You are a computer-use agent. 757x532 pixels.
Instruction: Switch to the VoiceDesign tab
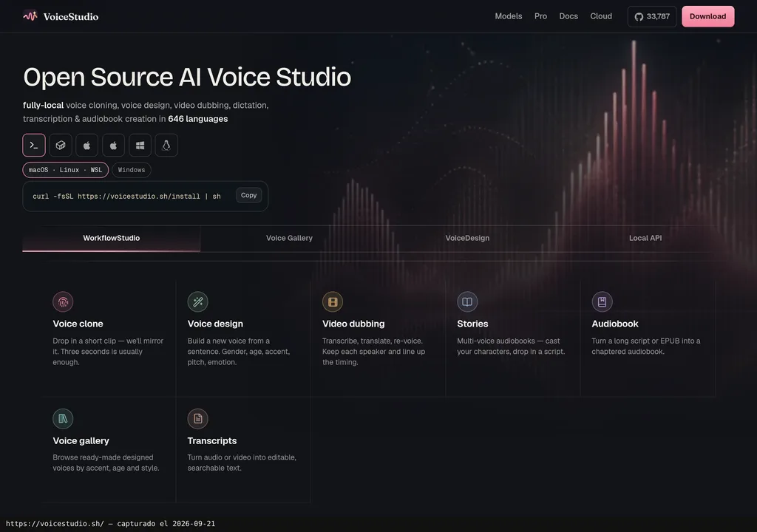click(x=467, y=238)
